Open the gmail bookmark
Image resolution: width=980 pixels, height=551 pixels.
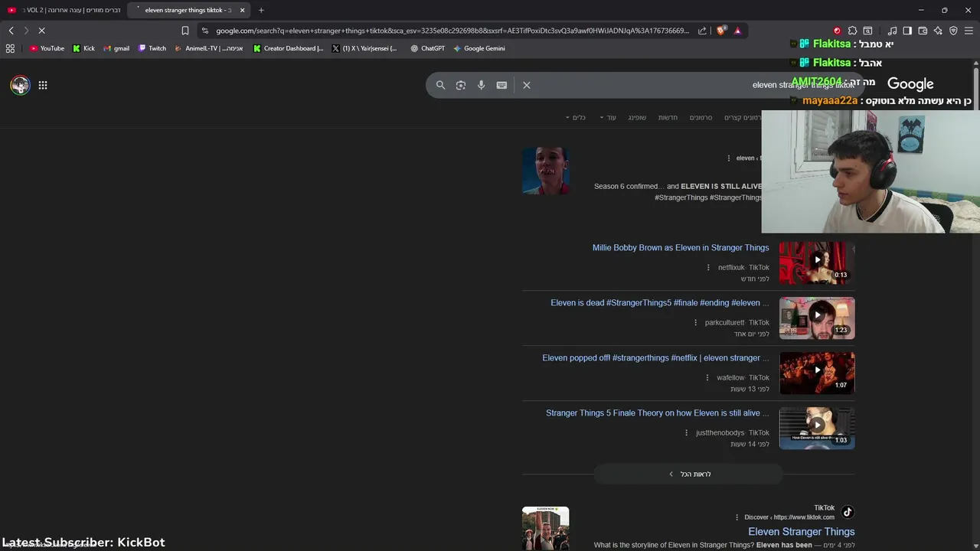click(116, 48)
